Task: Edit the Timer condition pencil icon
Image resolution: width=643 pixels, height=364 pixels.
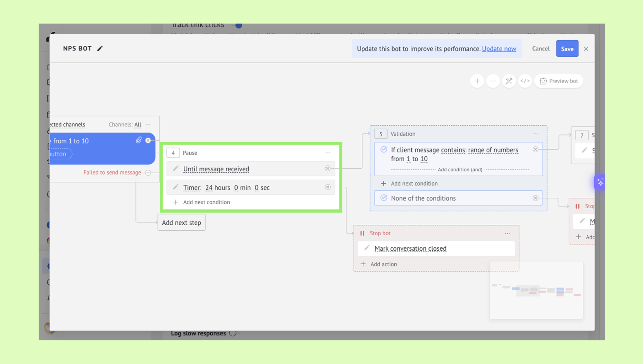Action: pyautogui.click(x=176, y=187)
